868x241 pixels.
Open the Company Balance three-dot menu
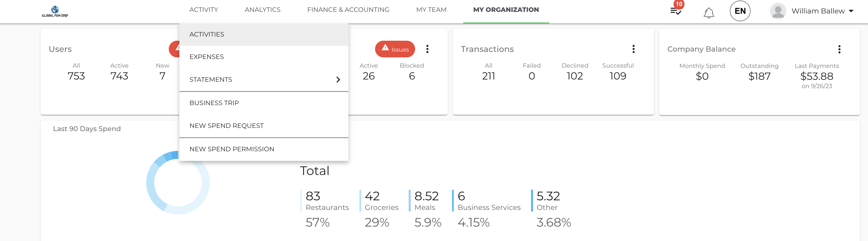839,50
